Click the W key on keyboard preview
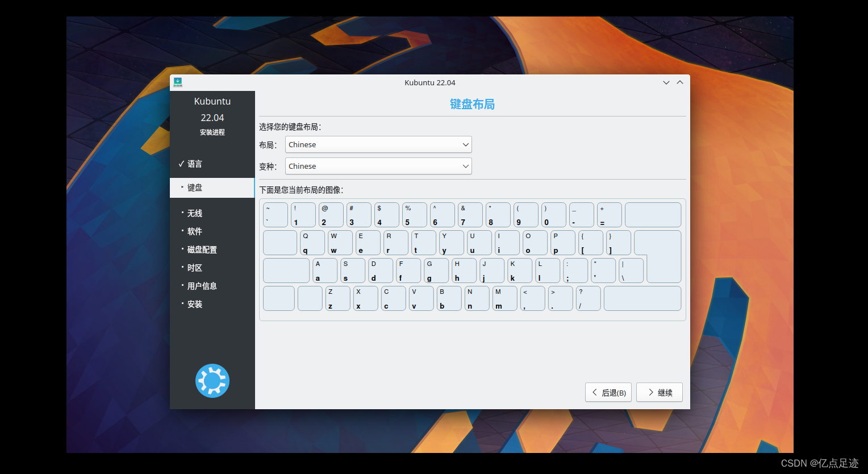The width and height of the screenshot is (868, 474). point(340,243)
